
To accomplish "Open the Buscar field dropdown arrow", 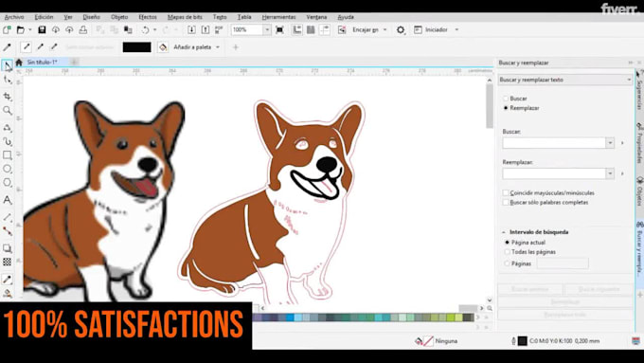I will pos(610,143).
